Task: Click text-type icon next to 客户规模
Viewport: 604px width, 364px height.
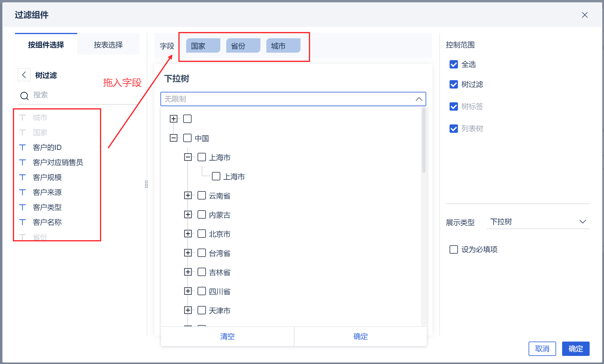Action: pyautogui.click(x=23, y=177)
